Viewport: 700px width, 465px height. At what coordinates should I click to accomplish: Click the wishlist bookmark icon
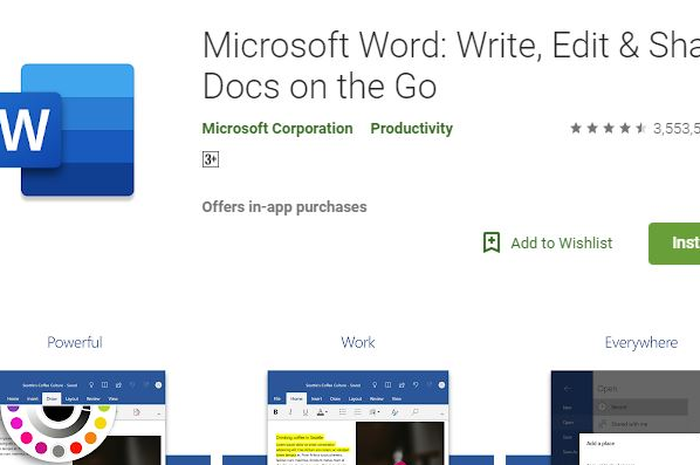pos(491,243)
